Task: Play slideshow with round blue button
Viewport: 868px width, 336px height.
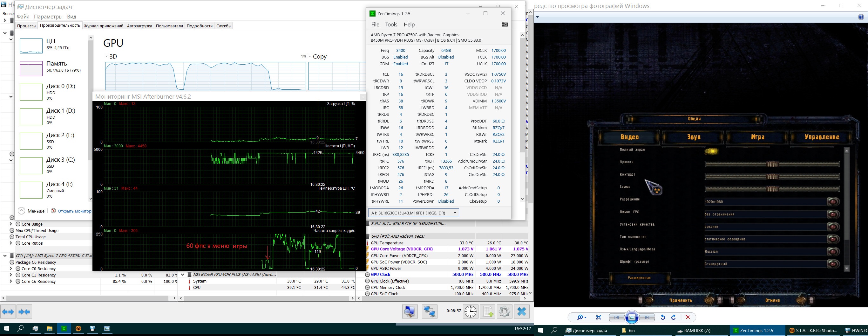Action: pyautogui.click(x=632, y=318)
